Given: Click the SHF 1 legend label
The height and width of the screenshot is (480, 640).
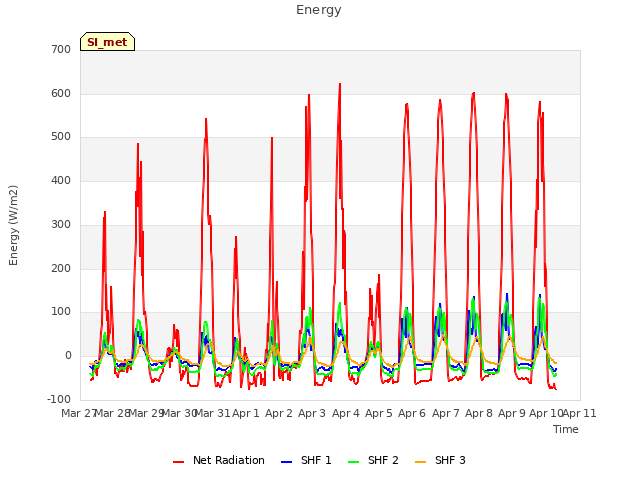Looking at the screenshot, I should pyautogui.click(x=316, y=460).
